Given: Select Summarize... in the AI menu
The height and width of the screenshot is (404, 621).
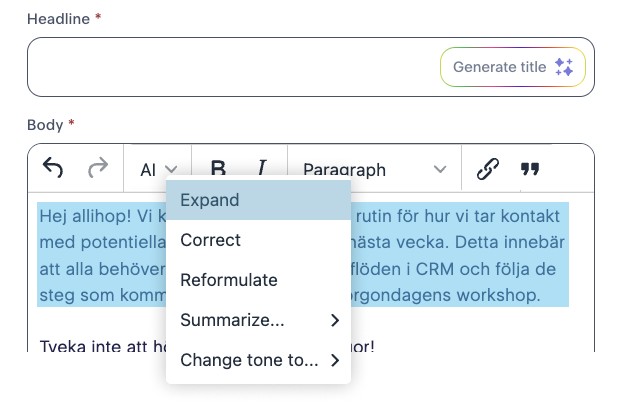Looking at the screenshot, I should [x=258, y=320].
